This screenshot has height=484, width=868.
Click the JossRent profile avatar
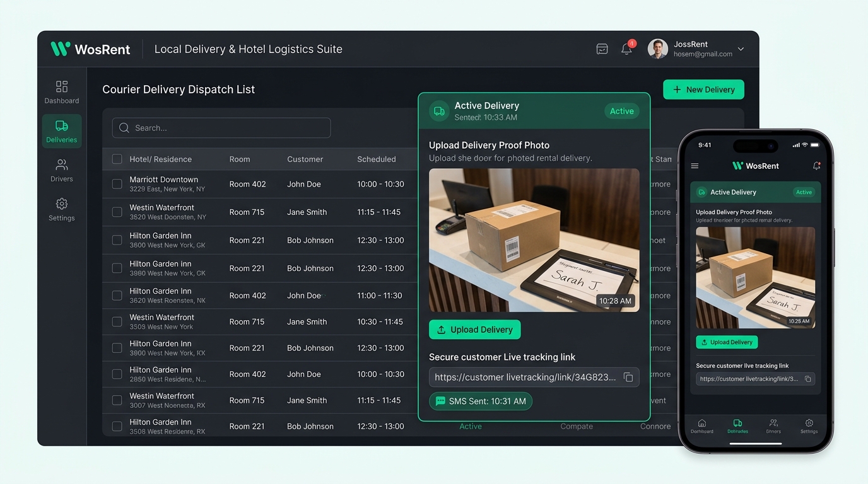pos(657,49)
